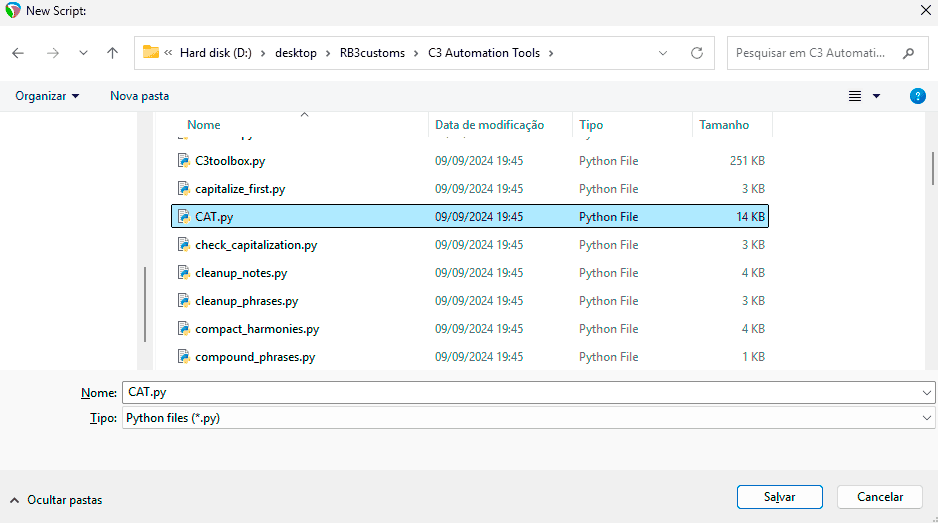Click the search magnifier icon
This screenshot has height=523, width=938.
908,53
